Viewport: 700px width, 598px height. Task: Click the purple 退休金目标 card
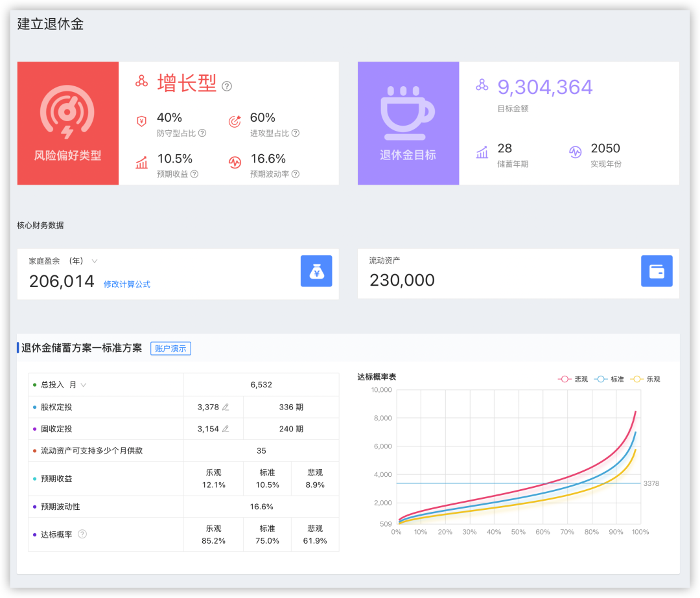click(408, 123)
